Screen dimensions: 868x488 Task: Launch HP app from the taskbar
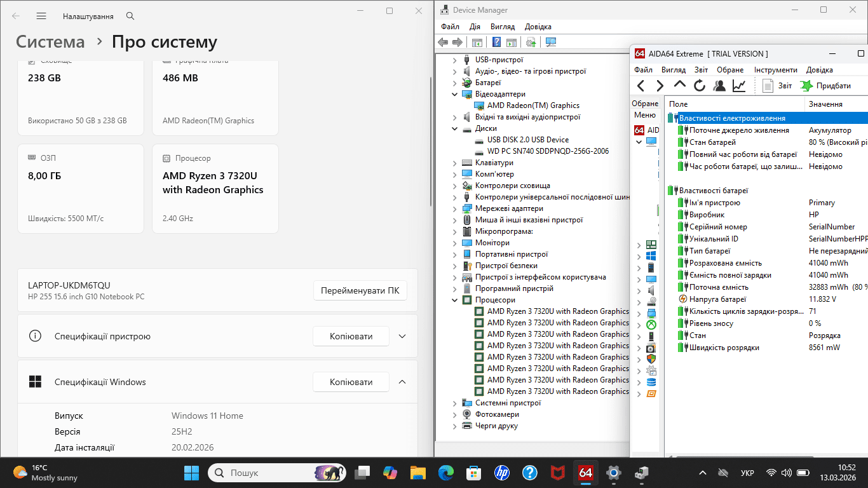pyautogui.click(x=501, y=473)
